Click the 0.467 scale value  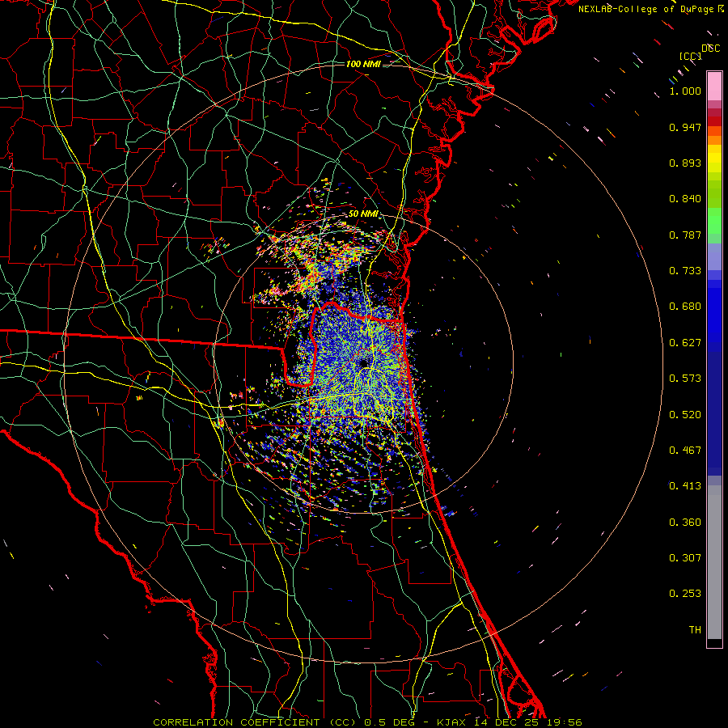click(685, 451)
